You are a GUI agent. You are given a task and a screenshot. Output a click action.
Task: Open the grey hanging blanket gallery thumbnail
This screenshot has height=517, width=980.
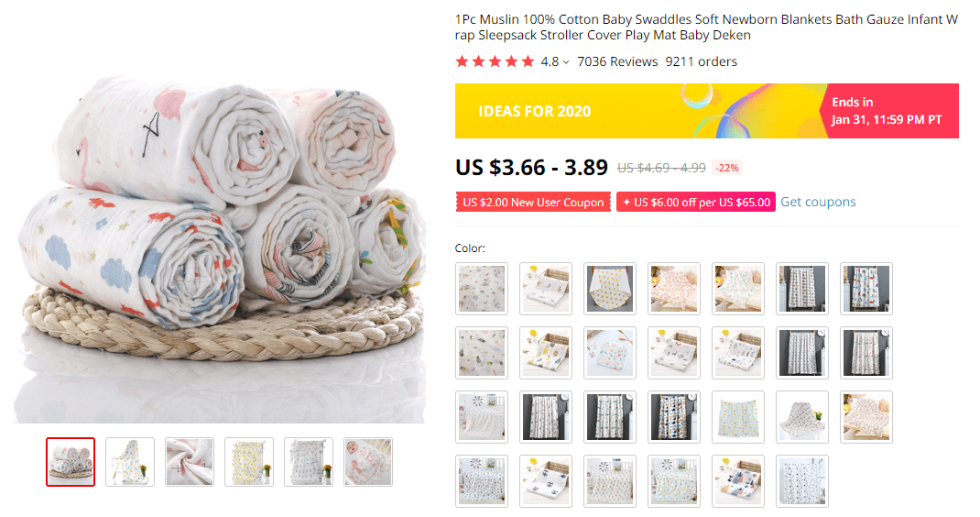(x=308, y=462)
